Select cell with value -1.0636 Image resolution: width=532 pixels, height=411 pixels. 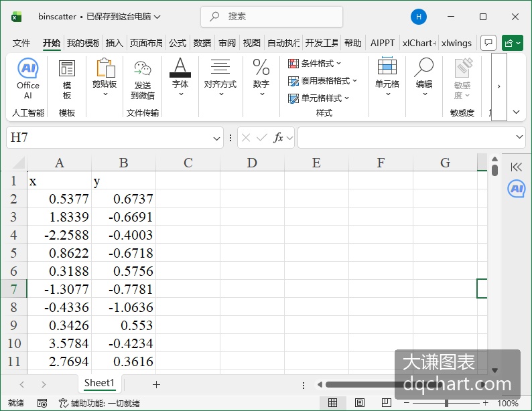pos(124,307)
